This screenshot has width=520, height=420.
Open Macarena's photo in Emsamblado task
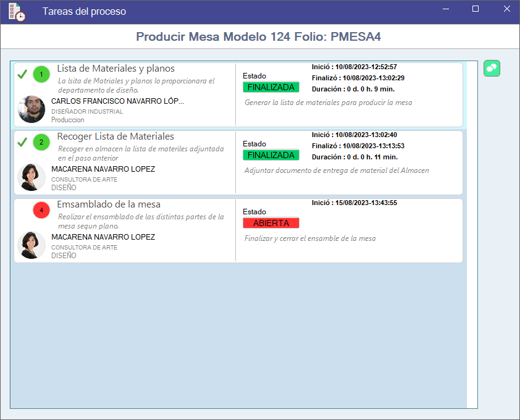[31, 245]
